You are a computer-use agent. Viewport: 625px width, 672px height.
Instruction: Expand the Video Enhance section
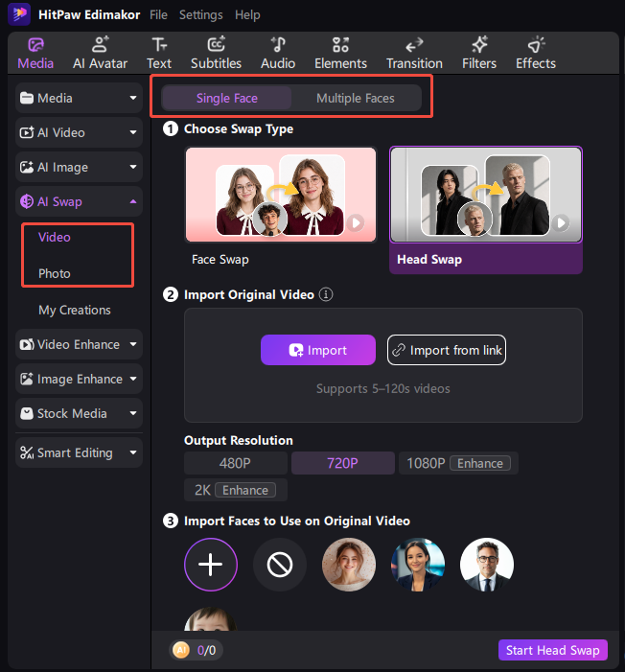coord(79,344)
